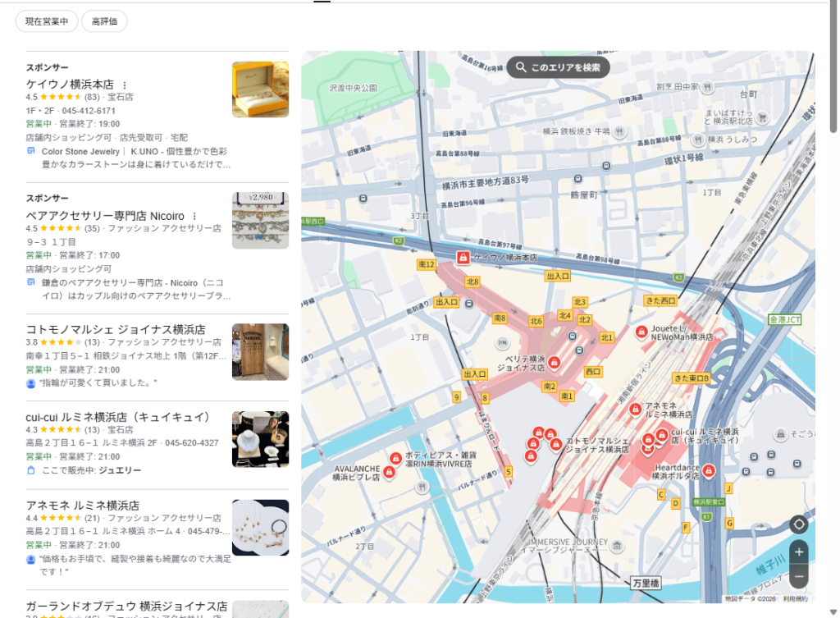Select the ベリテ横浜ジョイナス店 map pin
Image resolution: width=840 pixels, height=618 pixels.
click(555, 363)
